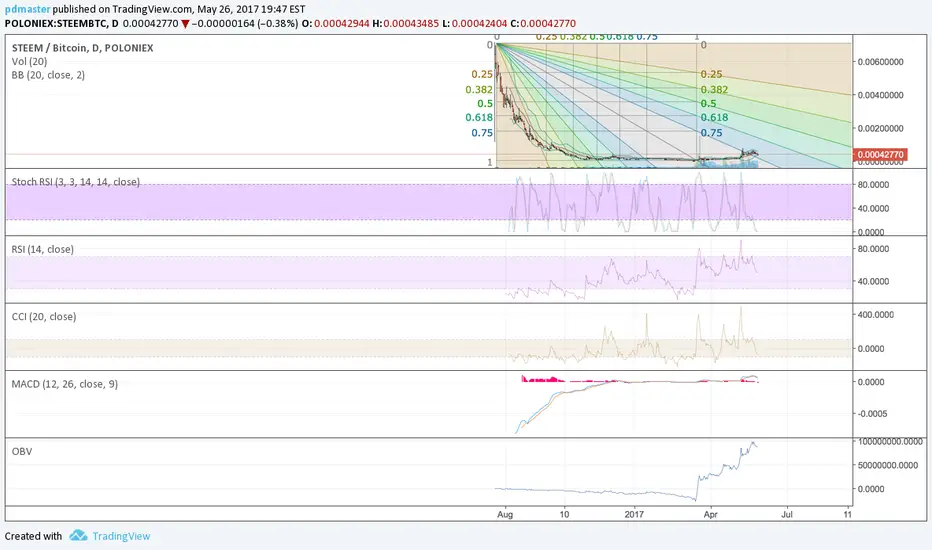
Task: Click the 100000000.0000 OBV axis label
Action: click(890, 441)
